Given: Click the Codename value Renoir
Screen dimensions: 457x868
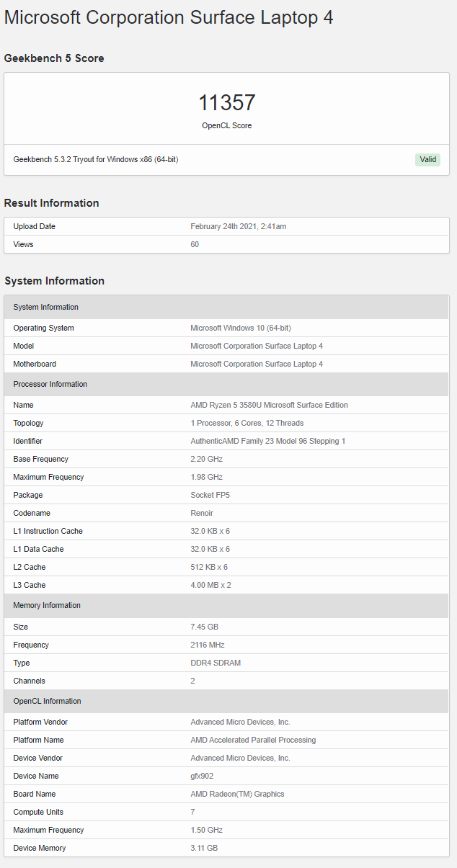Looking at the screenshot, I should 202,513.
